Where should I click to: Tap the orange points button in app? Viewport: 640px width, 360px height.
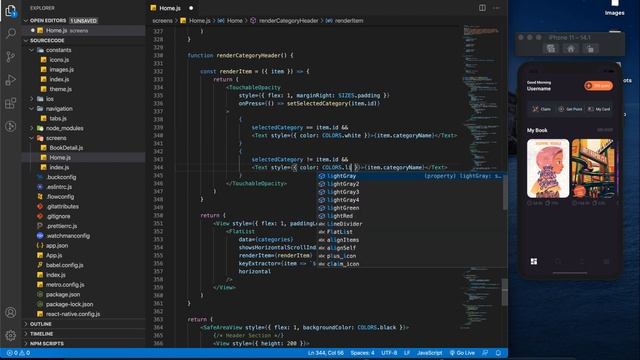[x=598, y=86]
